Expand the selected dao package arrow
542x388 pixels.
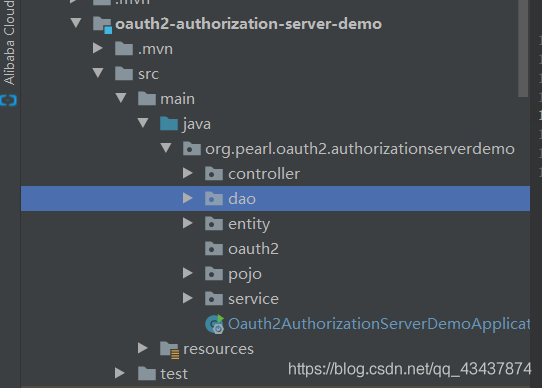[x=188, y=198]
